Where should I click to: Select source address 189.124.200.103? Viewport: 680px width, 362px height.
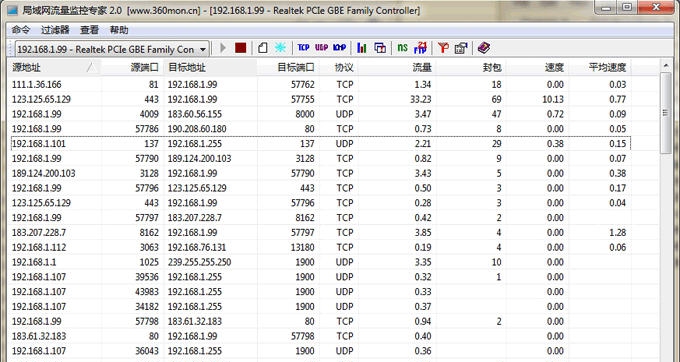(43, 173)
